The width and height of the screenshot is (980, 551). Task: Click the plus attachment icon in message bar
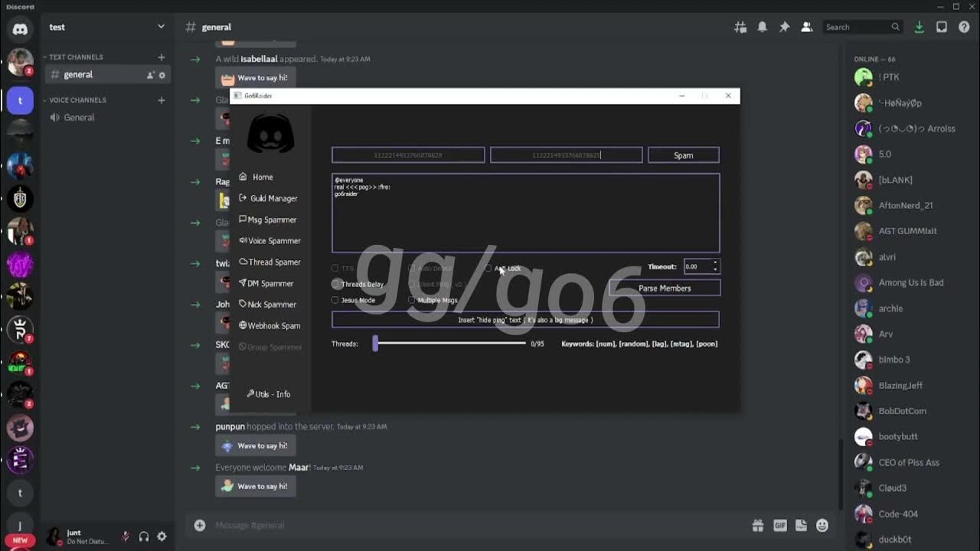point(200,525)
